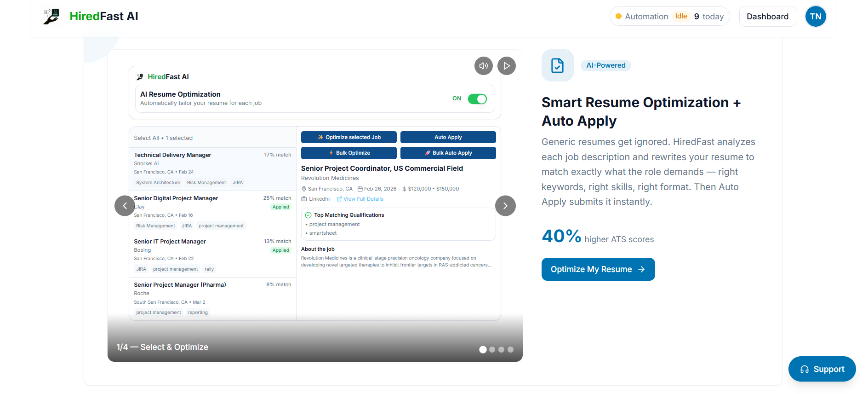Viewport: 868px width, 394px height.
Task: Click the Bulk Auto Apply button
Action: pos(448,153)
